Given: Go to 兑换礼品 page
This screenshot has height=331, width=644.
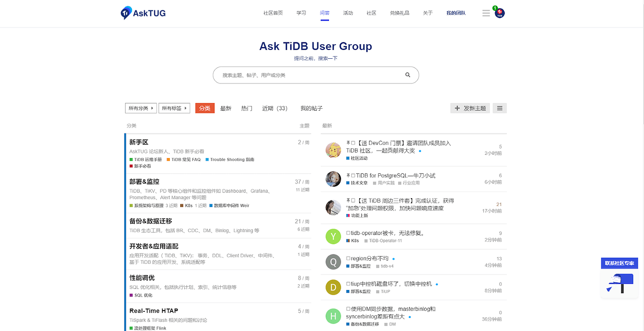Looking at the screenshot, I should 400,13.
